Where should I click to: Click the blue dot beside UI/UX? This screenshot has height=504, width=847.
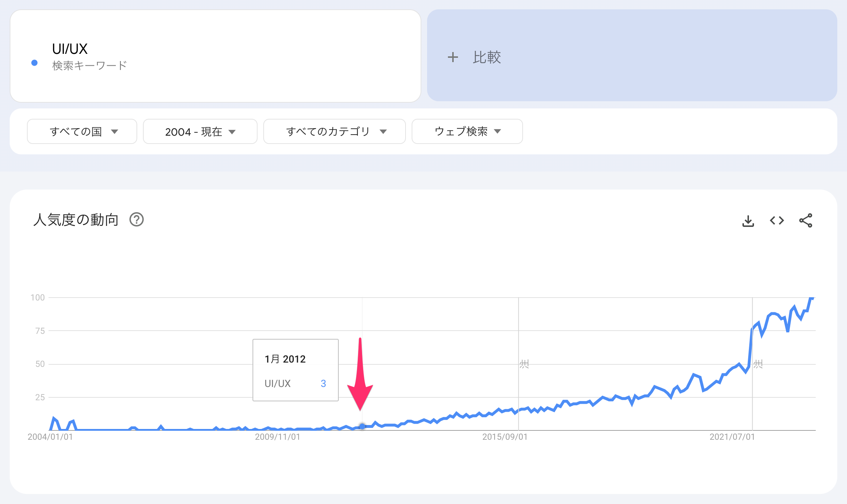point(34,63)
